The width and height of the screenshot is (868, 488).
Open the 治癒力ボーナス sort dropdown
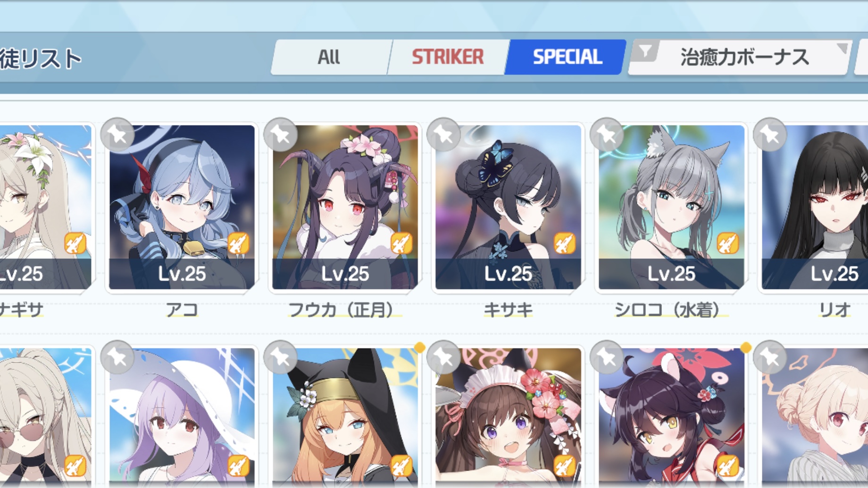pyautogui.click(x=744, y=57)
